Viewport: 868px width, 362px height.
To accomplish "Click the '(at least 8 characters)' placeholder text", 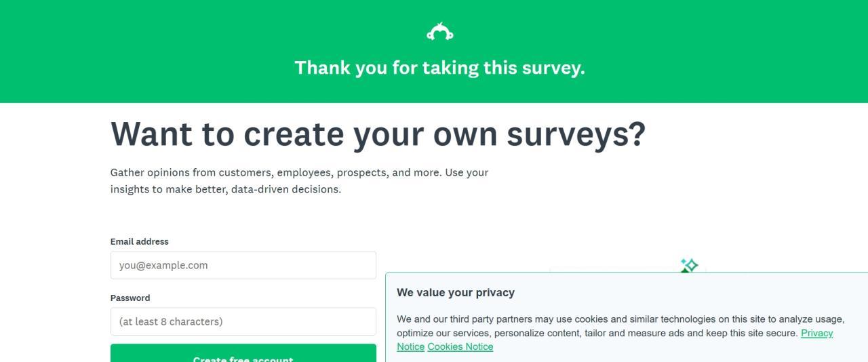I will (171, 321).
